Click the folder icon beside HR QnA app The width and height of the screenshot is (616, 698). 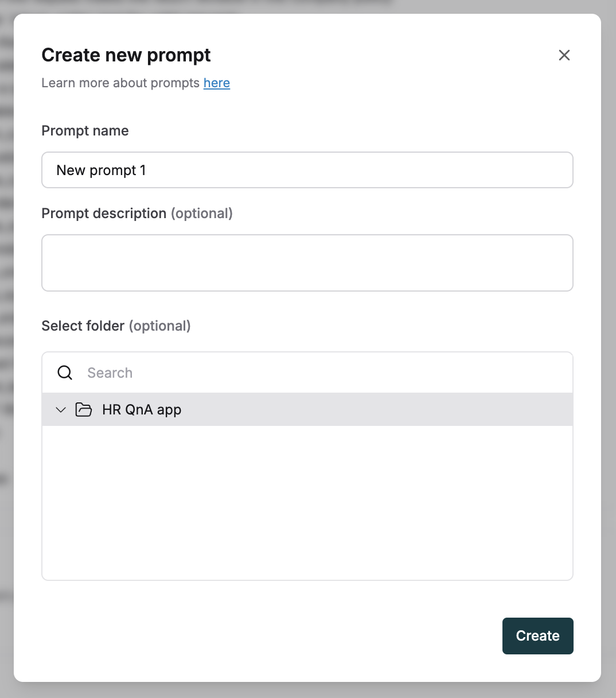click(84, 410)
